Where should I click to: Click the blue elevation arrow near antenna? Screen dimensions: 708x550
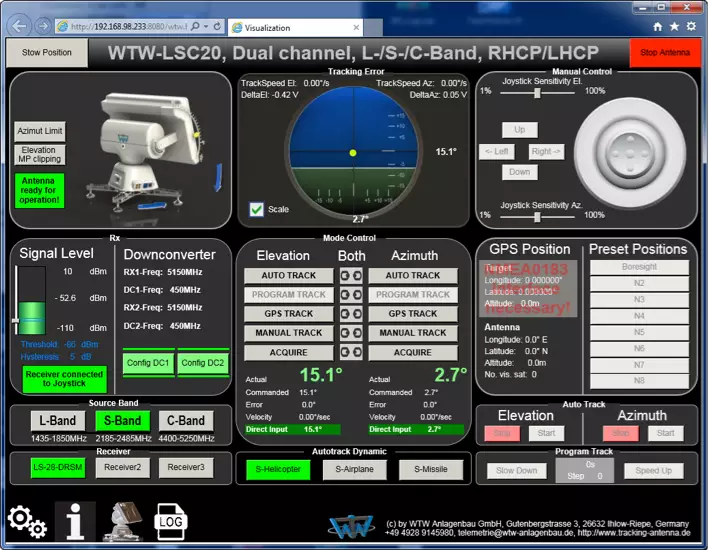[x=219, y=177]
